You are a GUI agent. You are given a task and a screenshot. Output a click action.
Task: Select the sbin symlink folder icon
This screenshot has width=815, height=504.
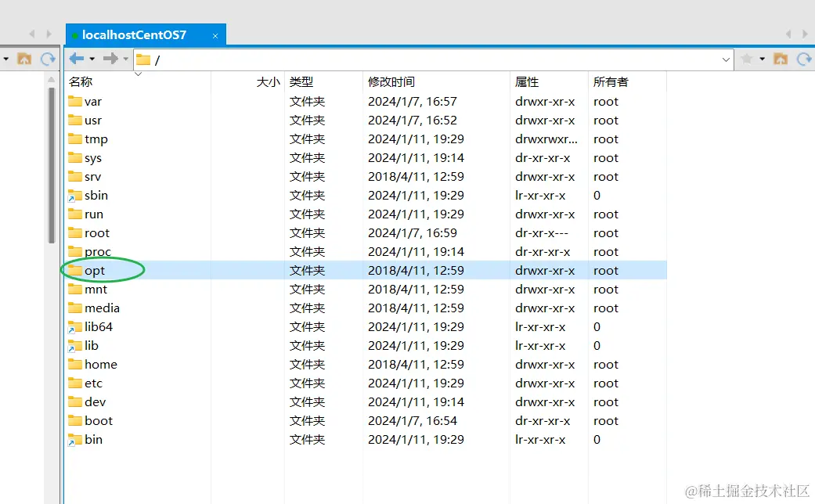75,196
